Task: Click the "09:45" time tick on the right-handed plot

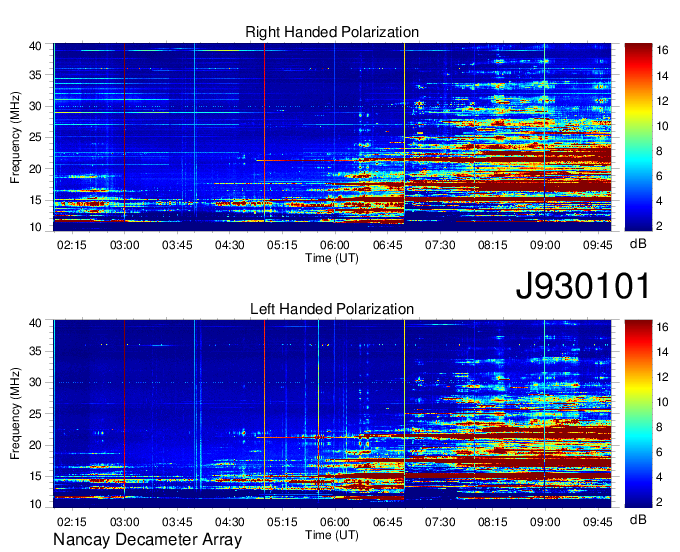Action: [x=598, y=245]
